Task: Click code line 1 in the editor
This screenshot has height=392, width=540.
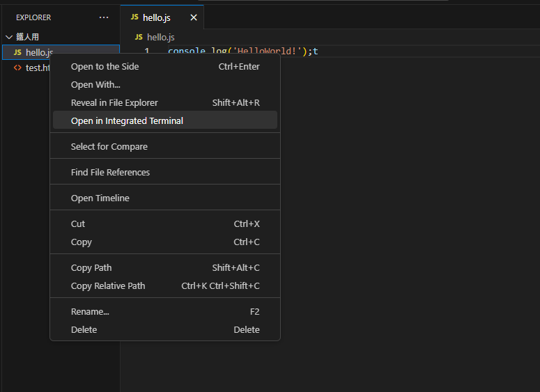Action: point(242,51)
